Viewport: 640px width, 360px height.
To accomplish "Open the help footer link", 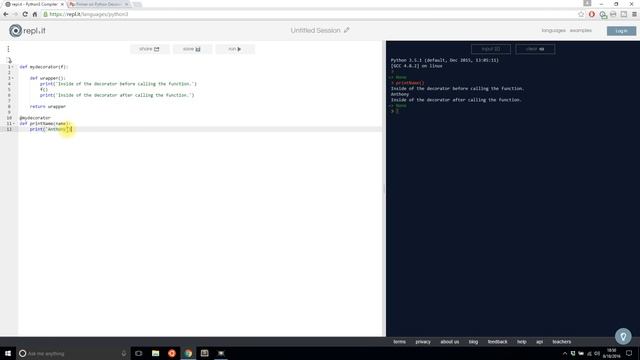I will point(521,342).
